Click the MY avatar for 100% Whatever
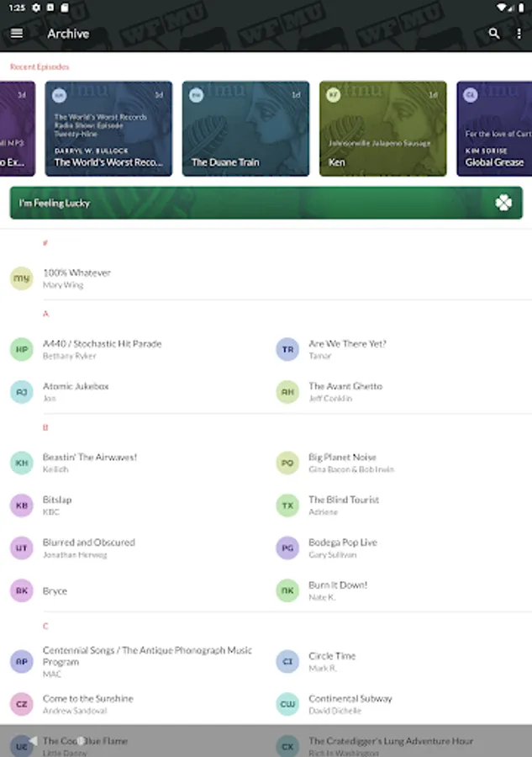Viewport: 532px width, 757px height. click(22, 278)
